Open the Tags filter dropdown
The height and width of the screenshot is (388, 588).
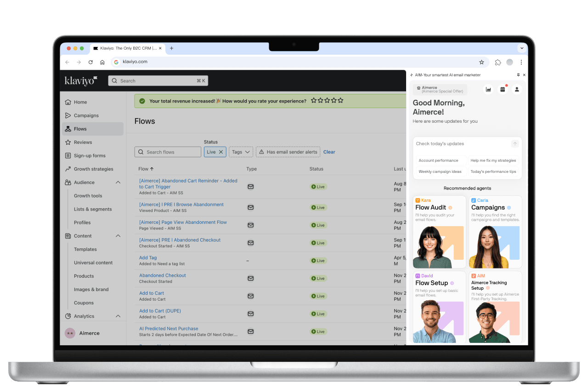pos(241,152)
